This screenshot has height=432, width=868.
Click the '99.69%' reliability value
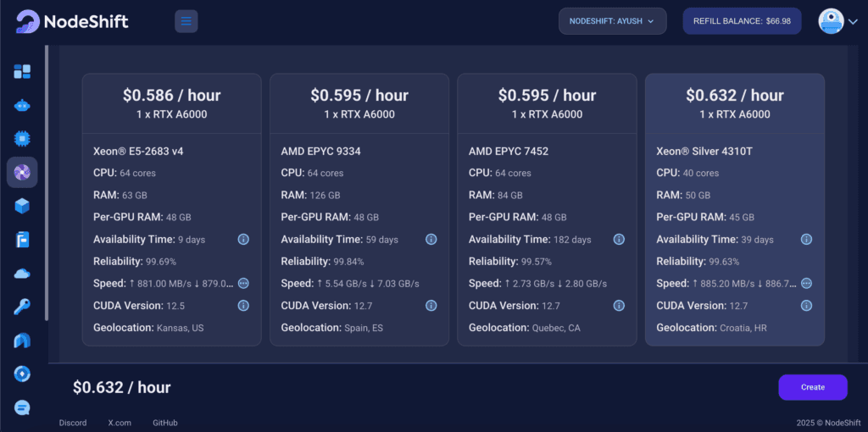[x=161, y=262]
